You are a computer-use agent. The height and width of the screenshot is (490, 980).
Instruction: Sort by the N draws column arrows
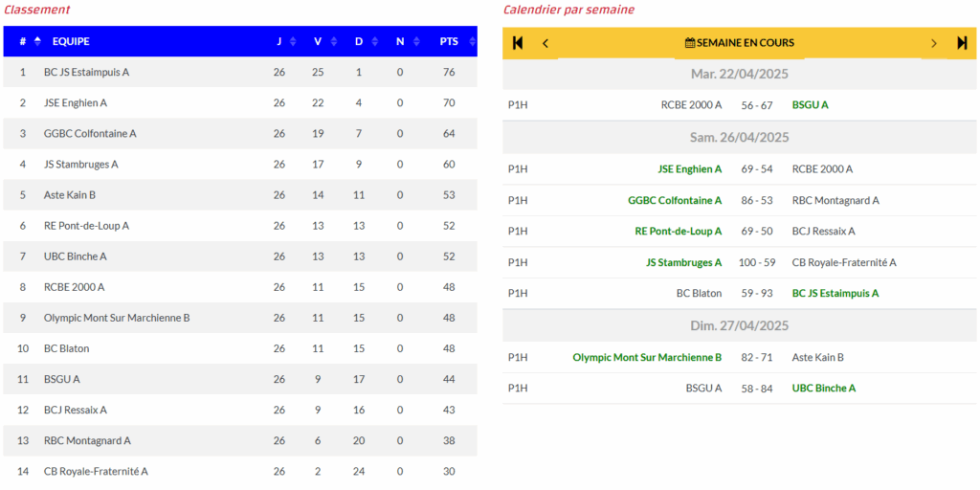tap(416, 41)
